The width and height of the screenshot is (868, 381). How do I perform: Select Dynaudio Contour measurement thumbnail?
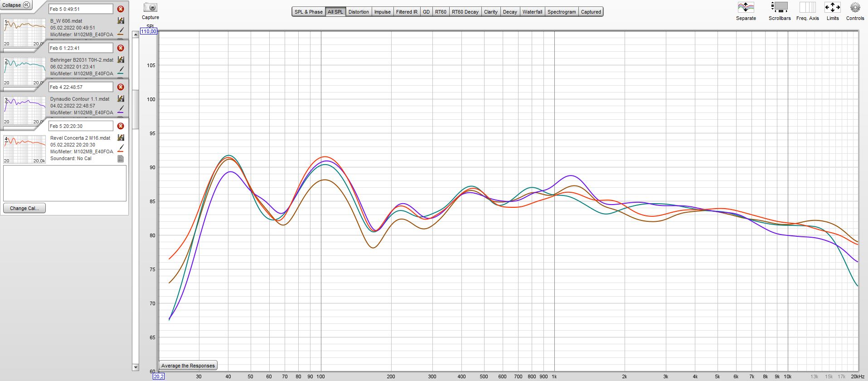click(x=24, y=110)
